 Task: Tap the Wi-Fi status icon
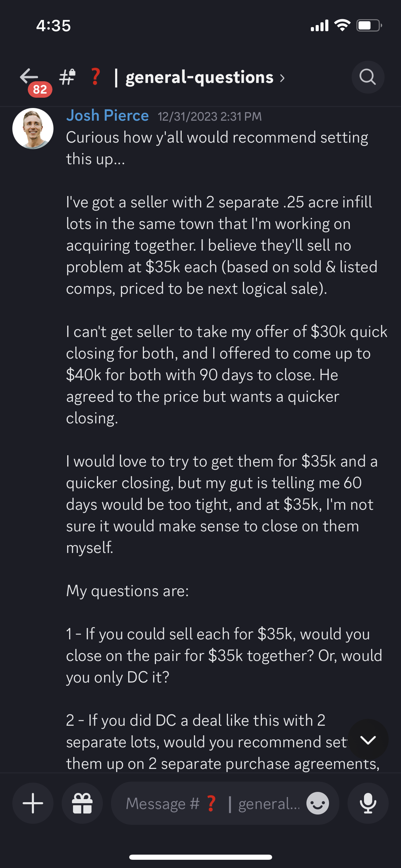point(342,25)
